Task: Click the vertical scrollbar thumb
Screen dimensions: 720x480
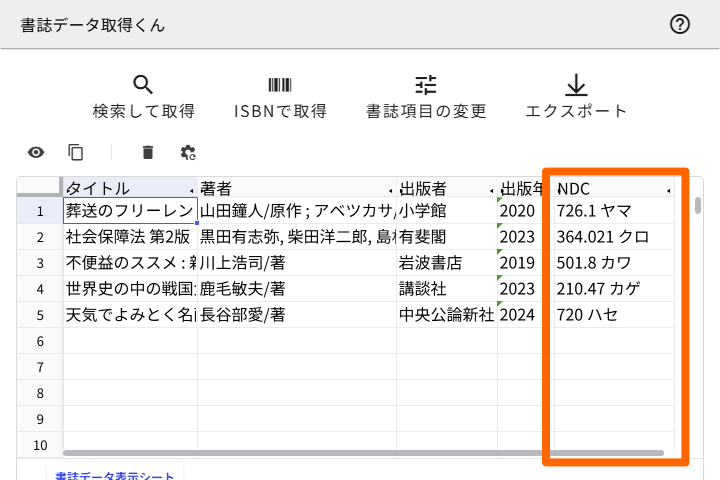Action: pyautogui.click(x=698, y=206)
